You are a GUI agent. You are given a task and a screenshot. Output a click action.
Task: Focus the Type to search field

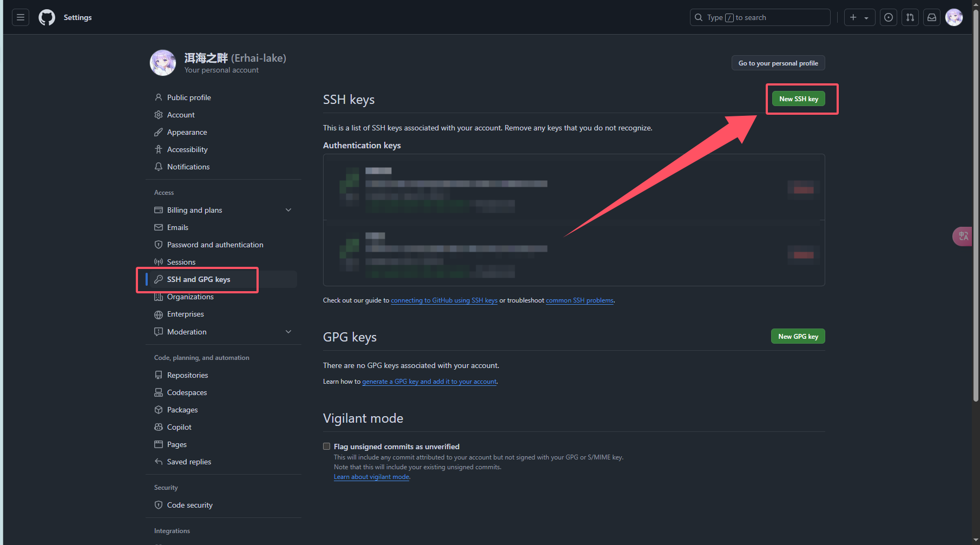[x=760, y=17]
